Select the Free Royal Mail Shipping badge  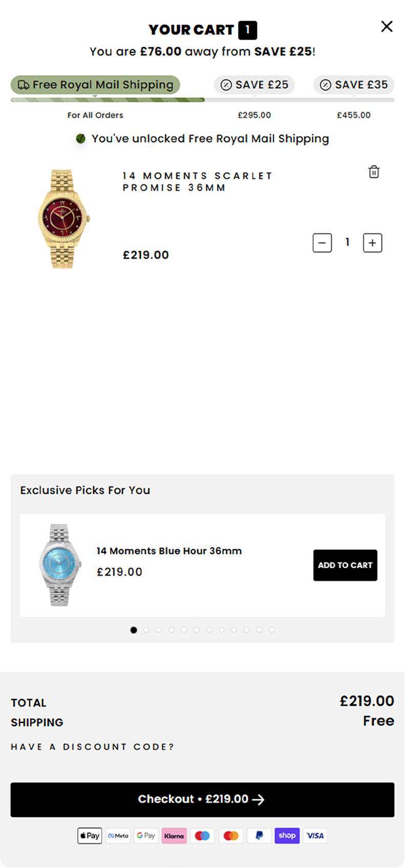[x=95, y=85]
